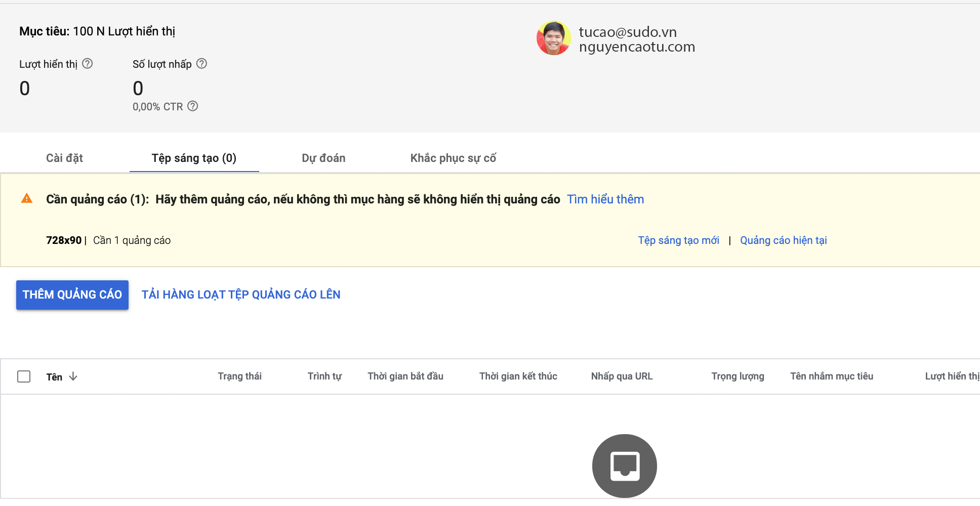
Task: Open the Cài đặt tab
Action: point(64,158)
